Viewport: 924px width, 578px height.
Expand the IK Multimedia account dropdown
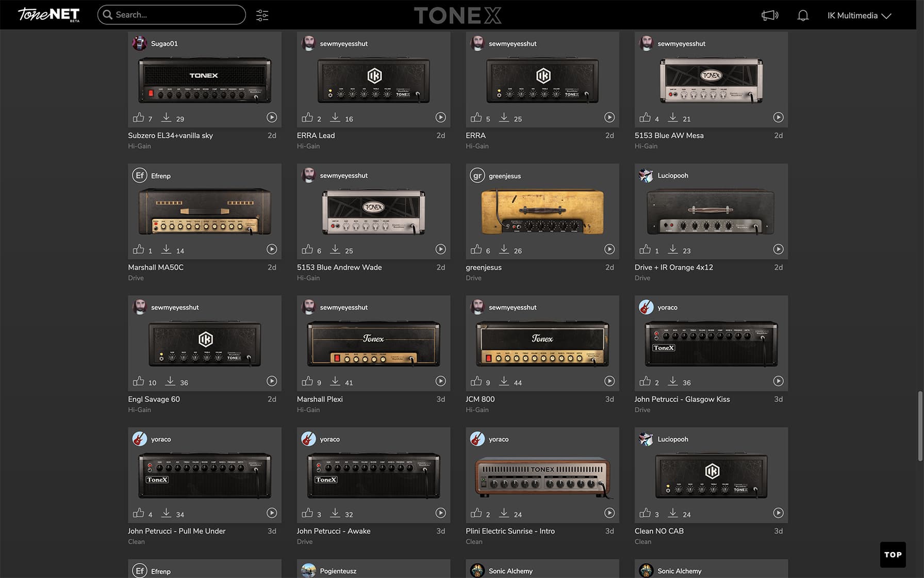pyautogui.click(x=859, y=15)
